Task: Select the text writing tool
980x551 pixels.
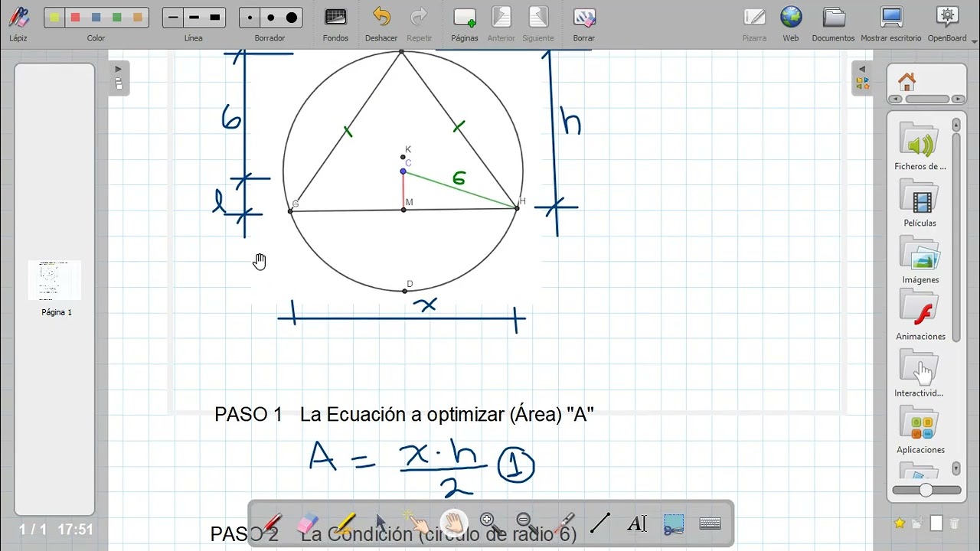Action: 637,523
